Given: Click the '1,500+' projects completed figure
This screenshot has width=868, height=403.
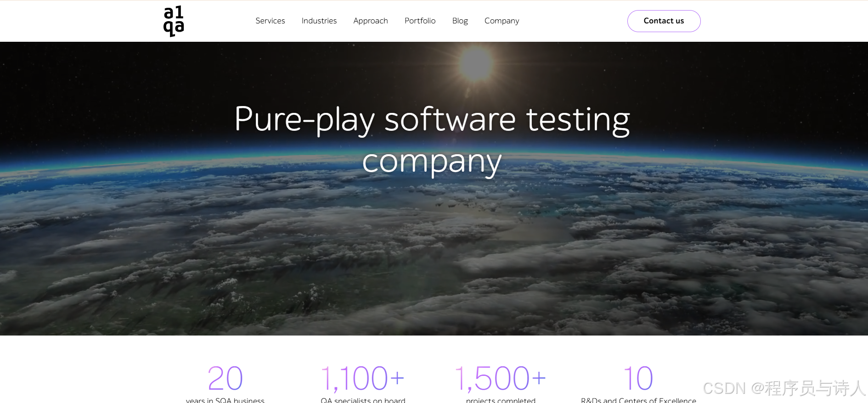Looking at the screenshot, I should pos(501,378).
